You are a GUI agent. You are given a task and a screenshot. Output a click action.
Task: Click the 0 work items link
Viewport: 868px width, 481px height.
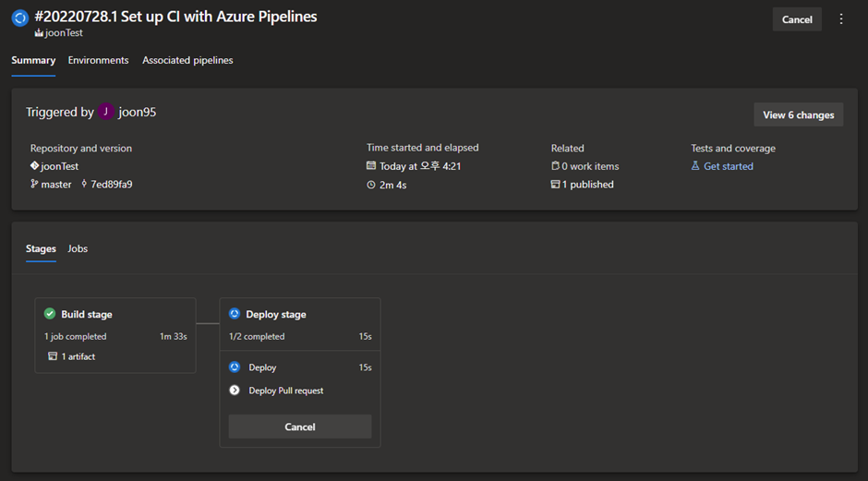pos(591,166)
